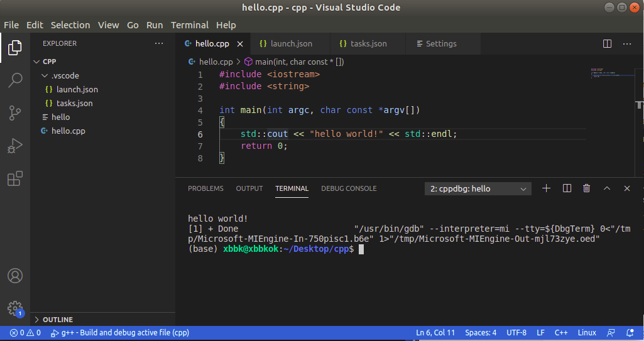Viewport: 644px width, 341px height.
Task: Change UTF-8 encoding in status bar
Action: (516, 333)
